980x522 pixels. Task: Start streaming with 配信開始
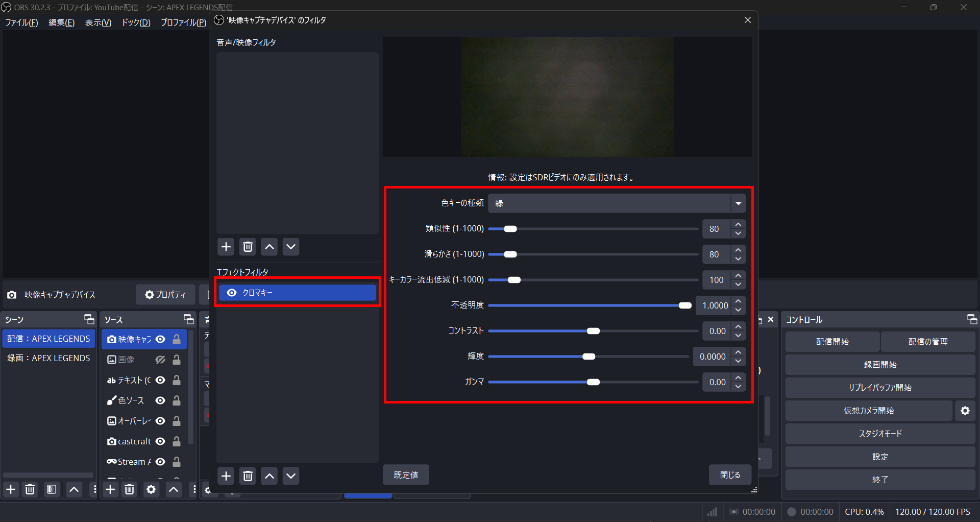(832, 342)
